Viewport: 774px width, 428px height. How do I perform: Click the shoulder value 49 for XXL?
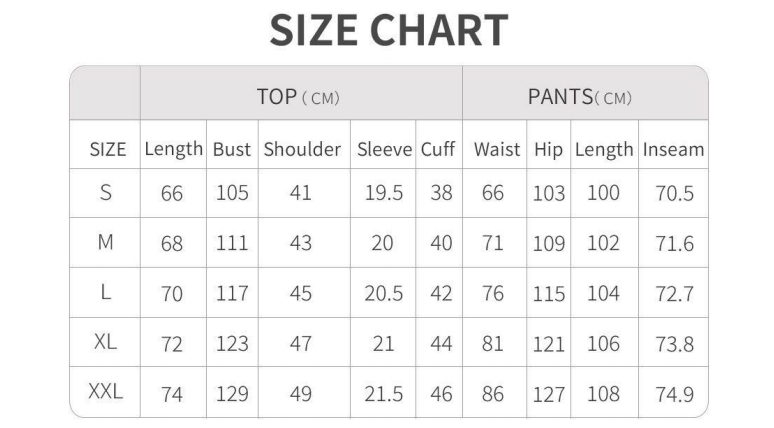(301, 394)
